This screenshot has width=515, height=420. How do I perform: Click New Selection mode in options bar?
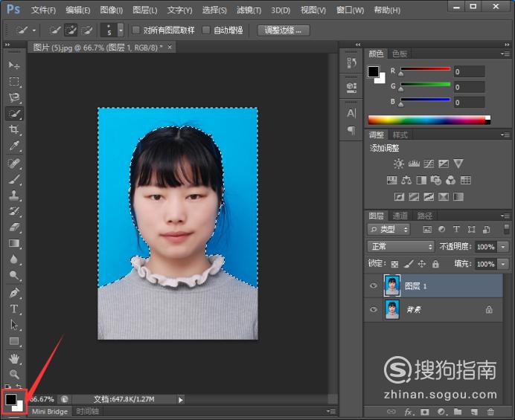[55, 30]
